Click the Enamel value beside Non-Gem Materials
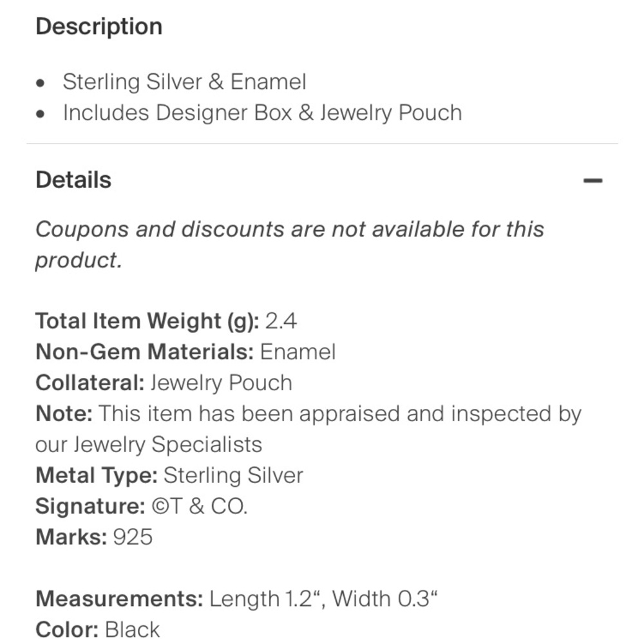Image resolution: width=644 pixels, height=644 pixels. point(298,352)
